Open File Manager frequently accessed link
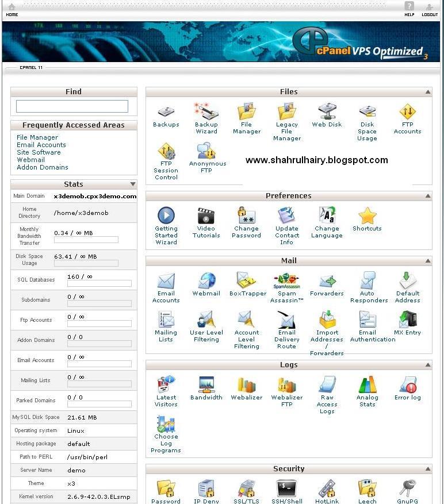 (37, 137)
